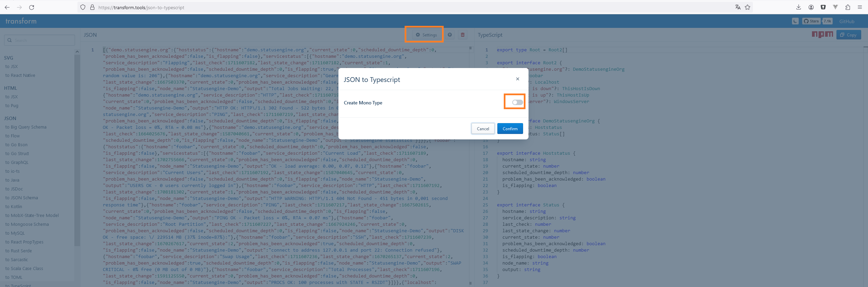Image resolution: width=868 pixels, height=287 pixels.
Task: Select JSON to Mongoose Schema
Action: pos(27,224)
